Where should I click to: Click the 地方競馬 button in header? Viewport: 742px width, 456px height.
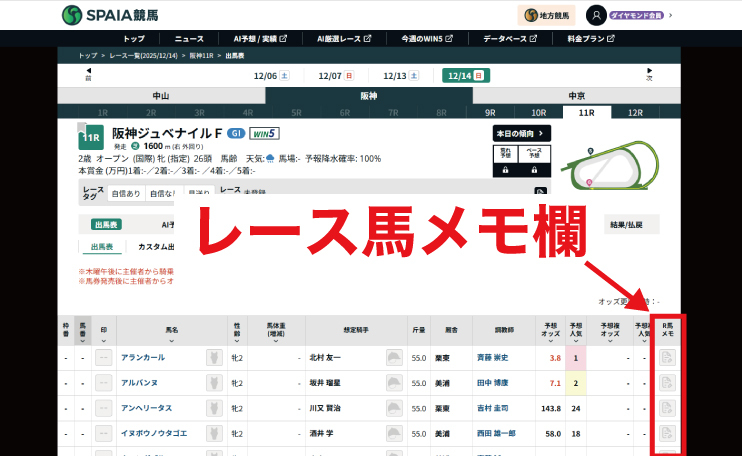pos(546,15)
